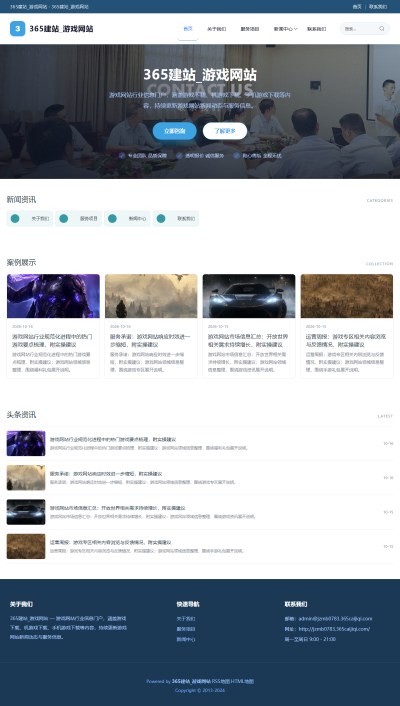
Task: Open case card title starting 游戏网站市场信息汇总
Action: point(249,340)
